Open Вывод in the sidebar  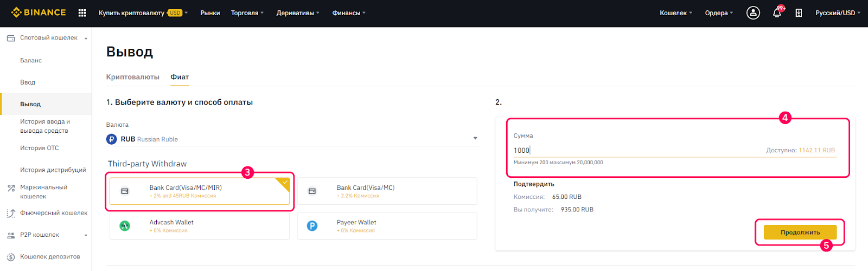click(x=30, y=104)
